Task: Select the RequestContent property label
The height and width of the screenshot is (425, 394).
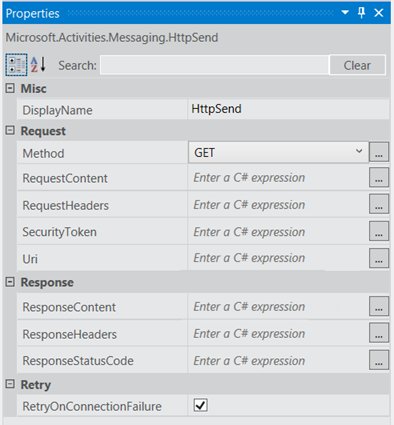Action: click(x=65, y=178)
